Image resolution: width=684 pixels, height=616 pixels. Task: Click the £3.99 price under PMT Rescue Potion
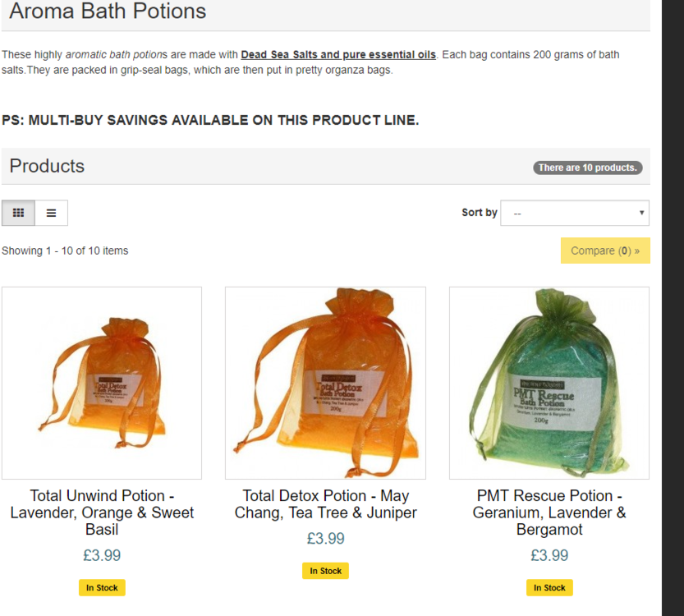coord(549,555)
